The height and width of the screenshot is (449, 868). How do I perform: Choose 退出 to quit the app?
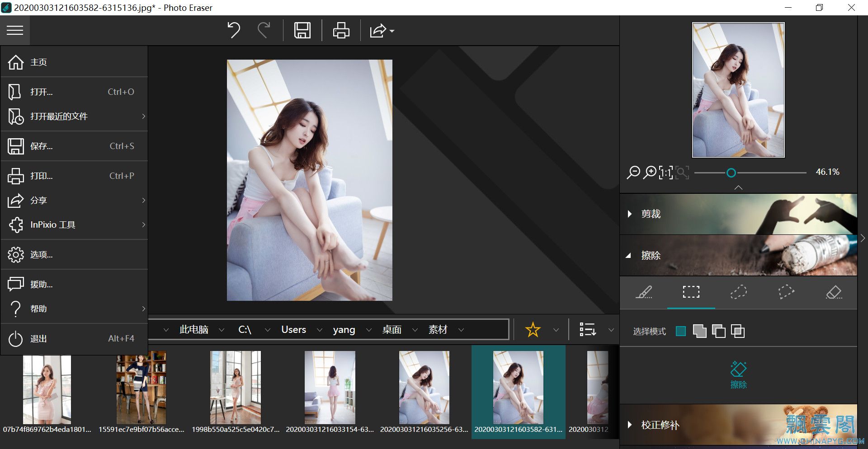74,338
